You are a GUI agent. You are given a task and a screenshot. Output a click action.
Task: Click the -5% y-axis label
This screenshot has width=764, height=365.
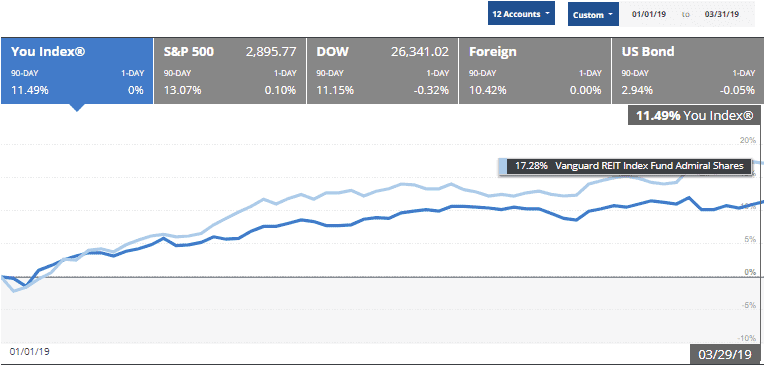pos(749,306)
